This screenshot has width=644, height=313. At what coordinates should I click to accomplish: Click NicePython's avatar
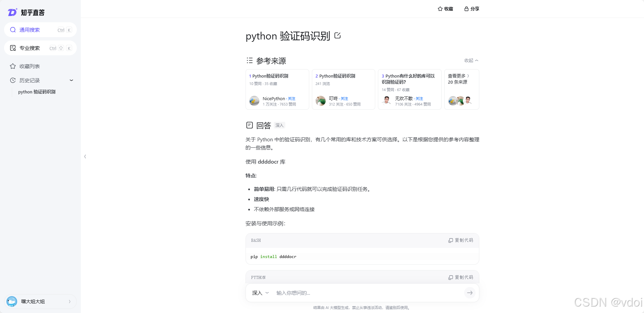[x=254, y=101]
